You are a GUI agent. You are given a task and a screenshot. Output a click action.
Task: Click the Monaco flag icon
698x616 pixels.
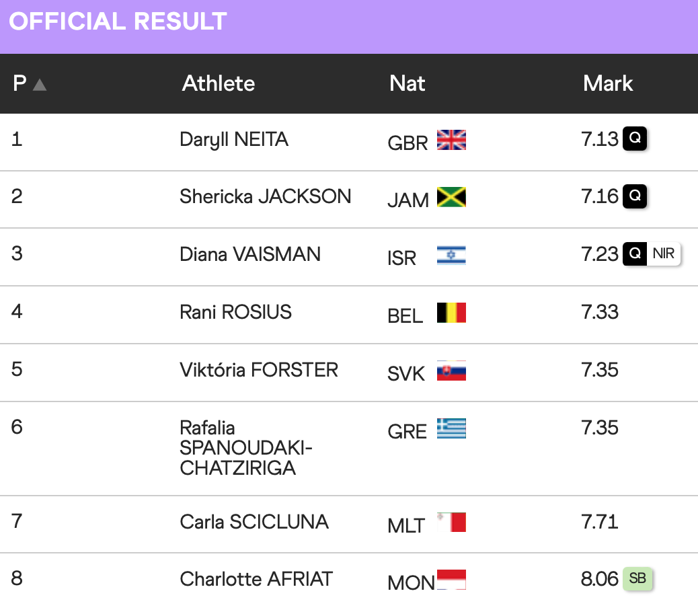click(451, 580)
